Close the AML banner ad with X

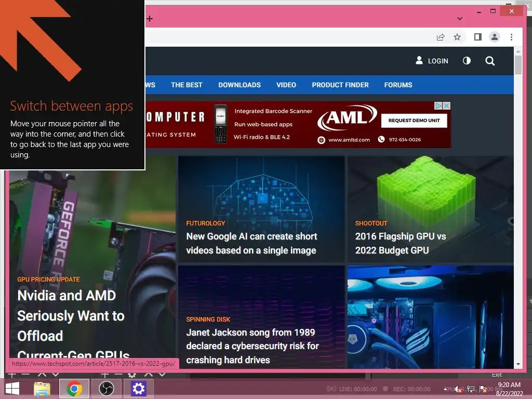[447, 106]
